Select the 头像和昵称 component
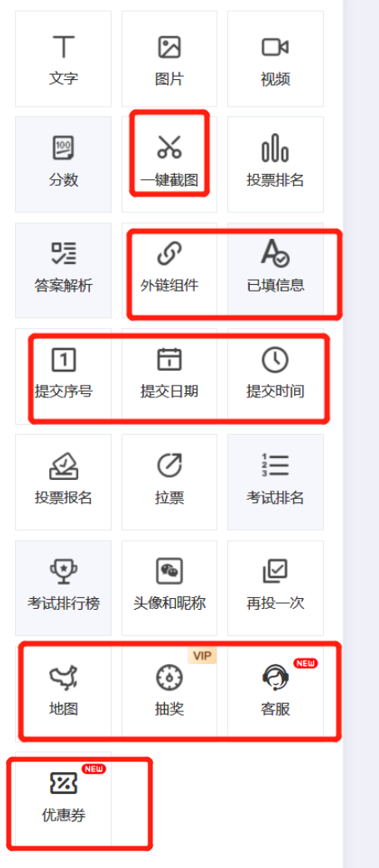 (x=169, y=588)
